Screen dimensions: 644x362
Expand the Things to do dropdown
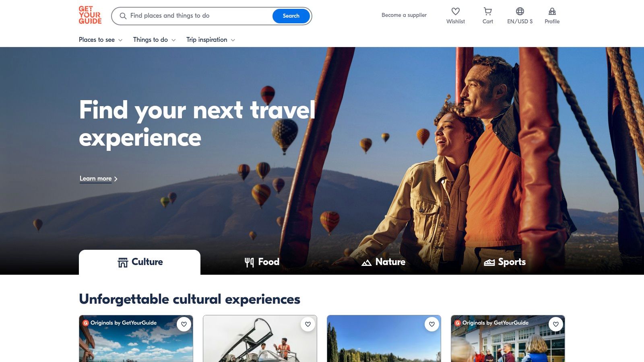155,40
